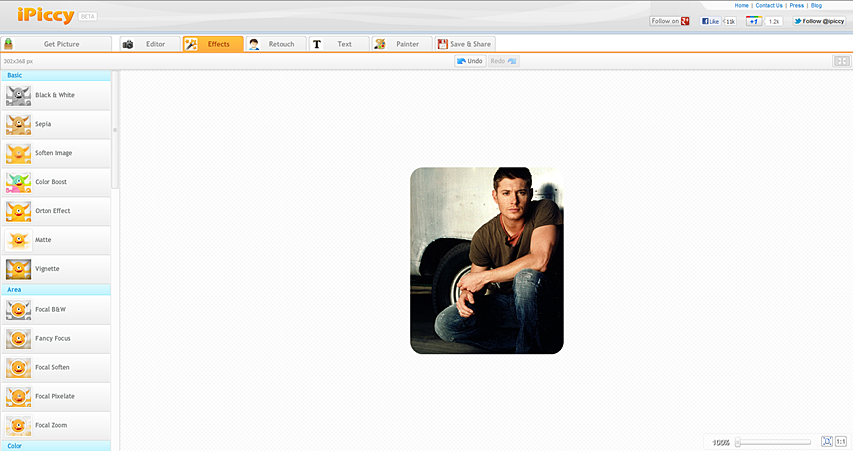Select the Focal B&W effect icon
The image size is (853, 451).
[18, 310]
